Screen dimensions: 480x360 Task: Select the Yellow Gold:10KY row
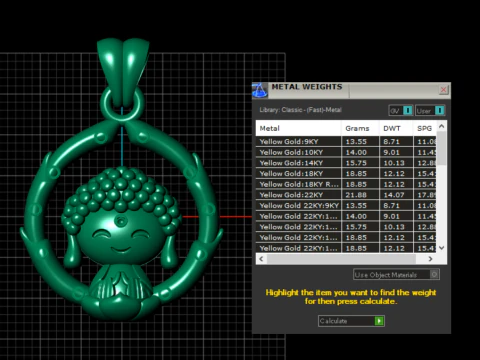(346, 152)
